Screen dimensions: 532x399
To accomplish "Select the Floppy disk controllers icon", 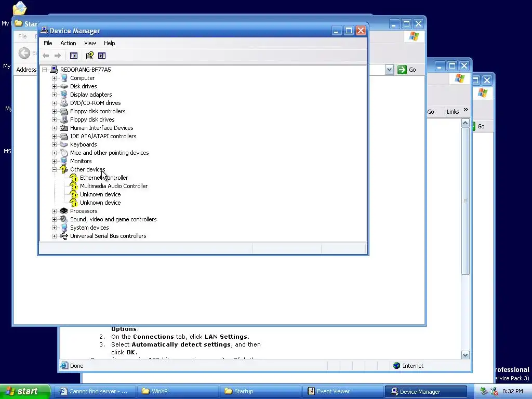I will click(x=64, y=111).
